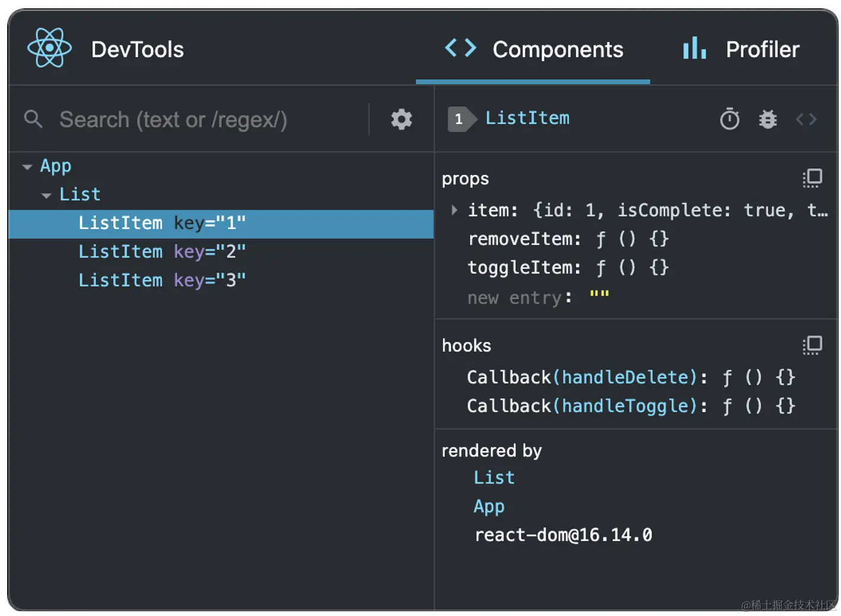841x616 pixels.
Task: Click the Callback(handleDelete) hook row
Action: (x=631, y=377)
